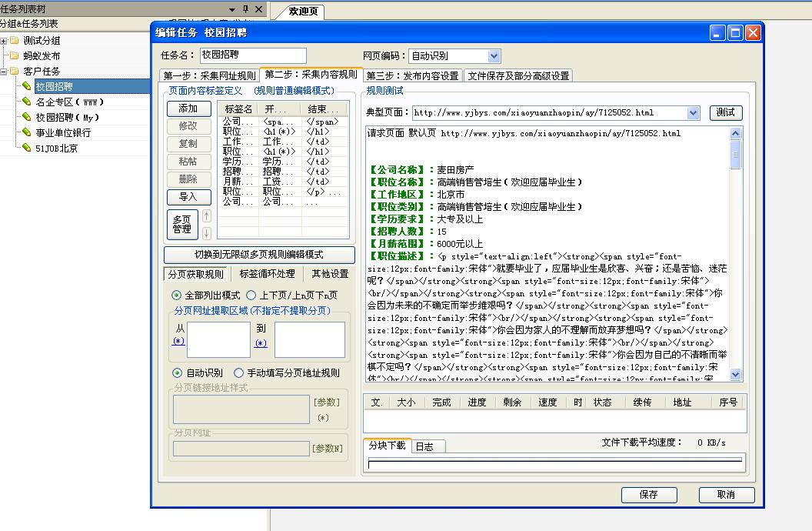Click the 进度 column header
The image size is (812, 531).
tap(477, 402)
